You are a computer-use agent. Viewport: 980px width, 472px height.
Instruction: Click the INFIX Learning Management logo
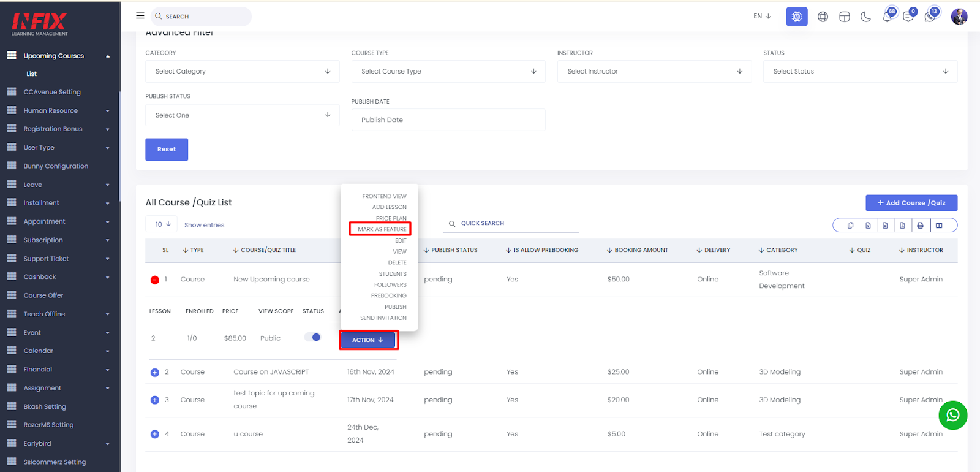tap(40, 25)
